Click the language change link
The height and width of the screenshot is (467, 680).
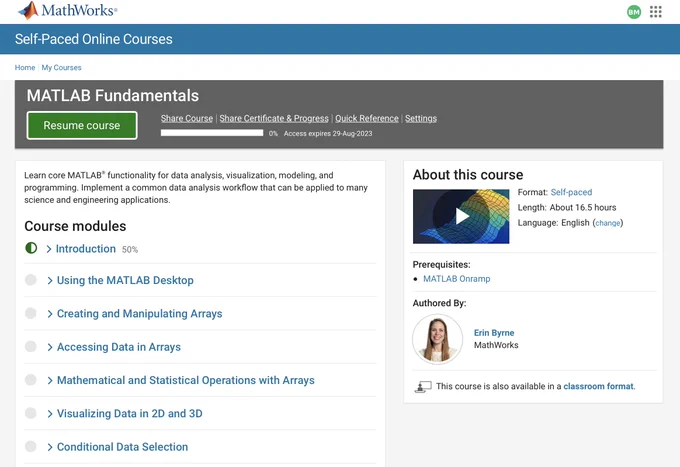tap(608, 223)
